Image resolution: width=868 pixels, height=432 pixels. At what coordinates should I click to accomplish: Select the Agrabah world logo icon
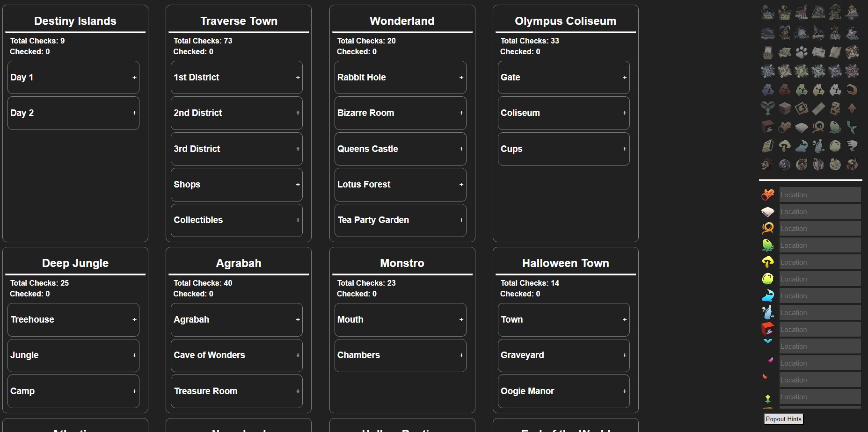tap(852, 13)
